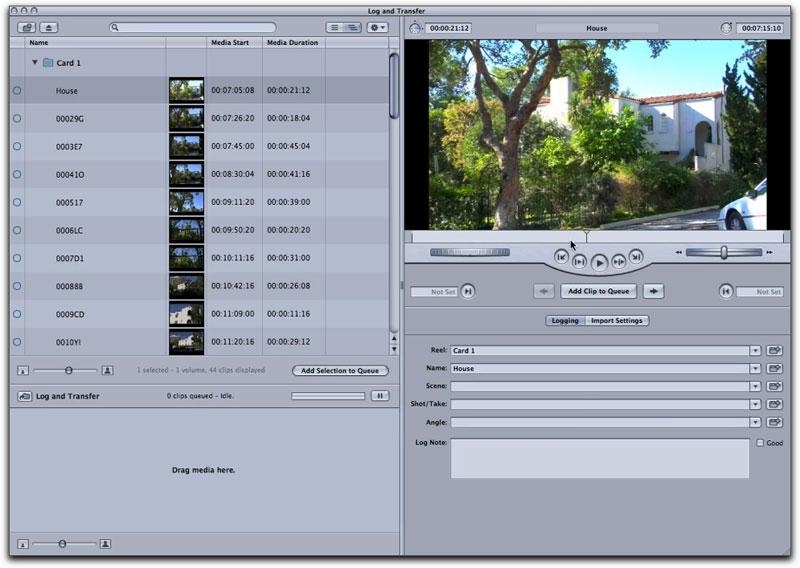Switch browser to flat list view
Viewport: 800px width, 568px height.
pyautogui.click(x=335, y=28)
